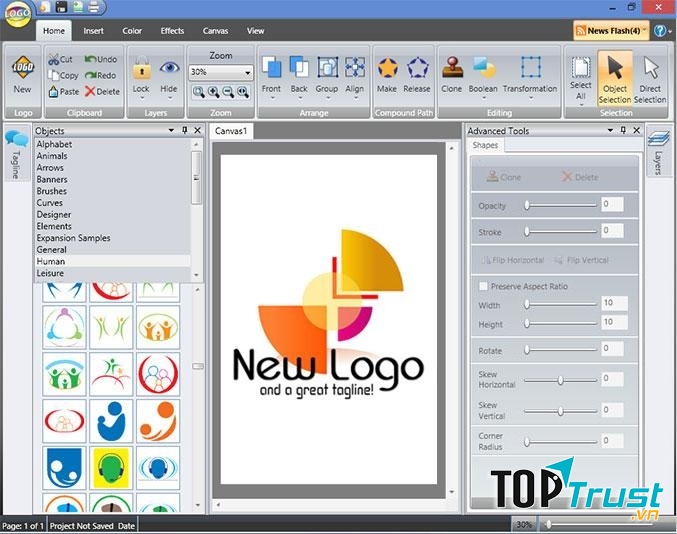Switch to the Color ribbon tab
Viewport: 677px width, 534px height.
132,31
